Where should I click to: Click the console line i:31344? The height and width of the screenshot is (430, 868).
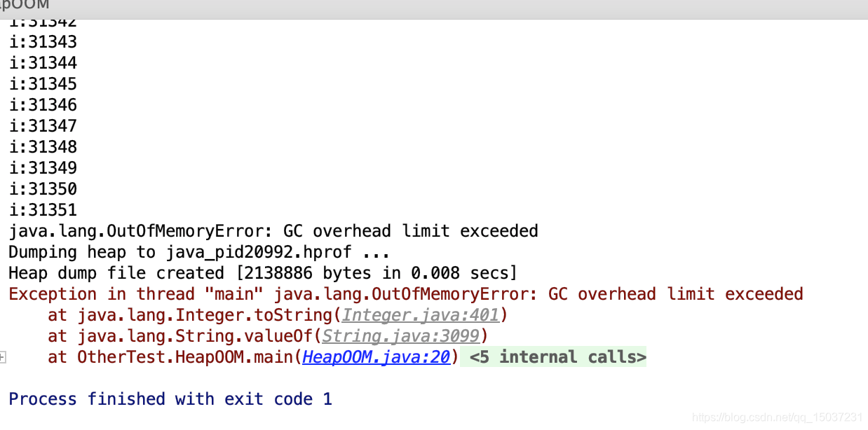point(43,63)
